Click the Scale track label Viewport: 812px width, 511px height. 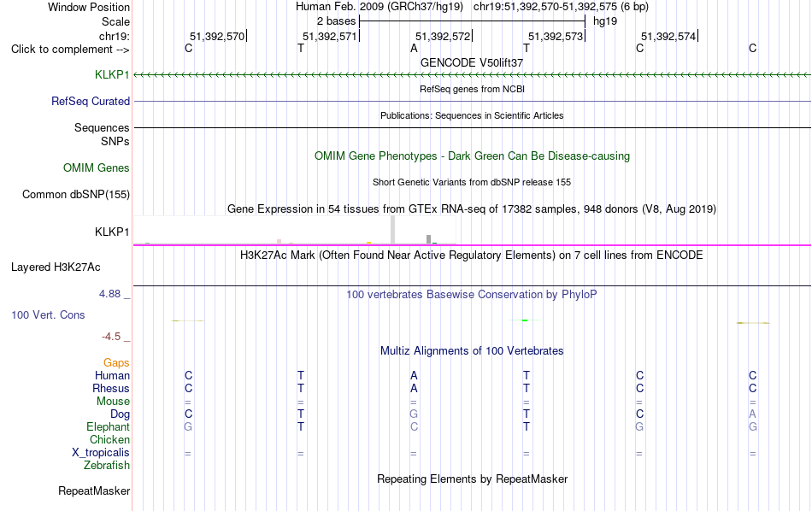[x=116, y=21]
